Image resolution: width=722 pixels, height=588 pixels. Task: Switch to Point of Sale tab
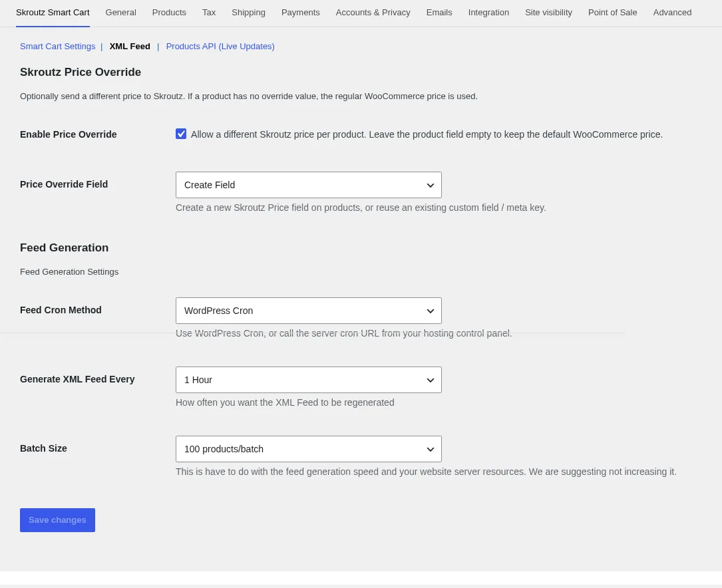click(x=612, y=13)
